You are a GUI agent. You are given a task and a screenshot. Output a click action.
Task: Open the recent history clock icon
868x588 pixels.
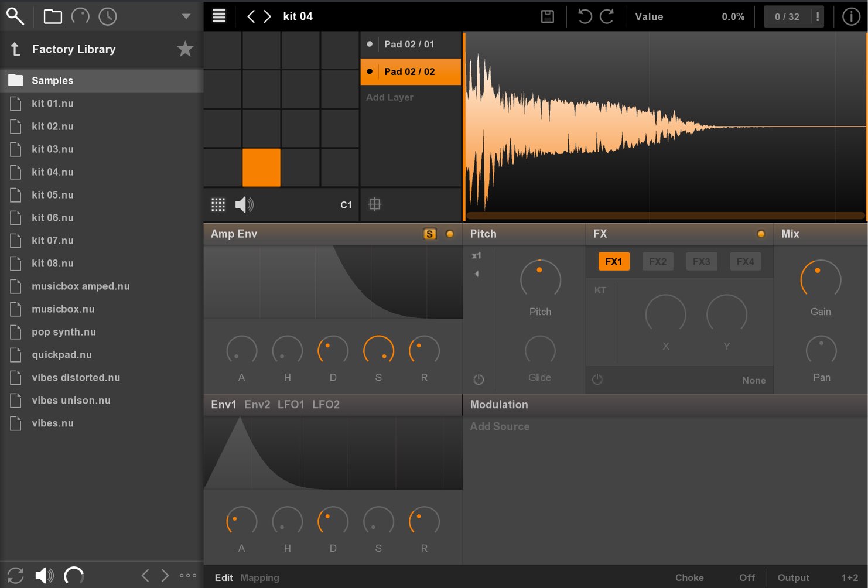coord(108,16)
